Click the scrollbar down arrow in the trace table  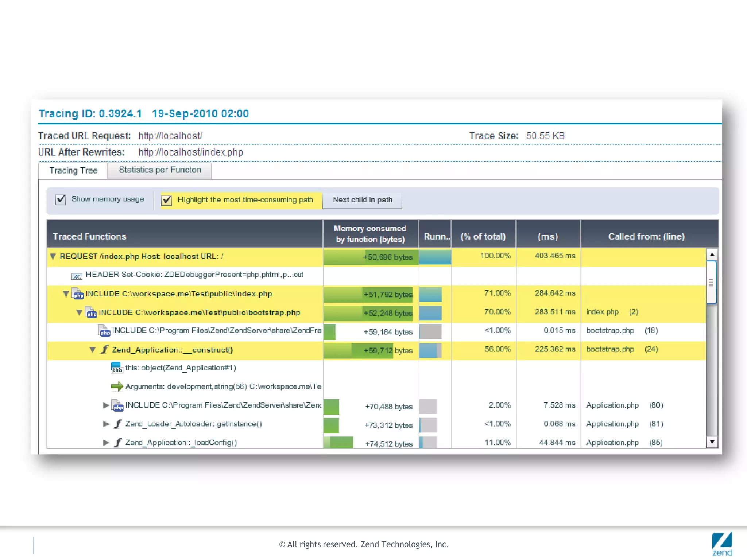click(x=712, y=442)
